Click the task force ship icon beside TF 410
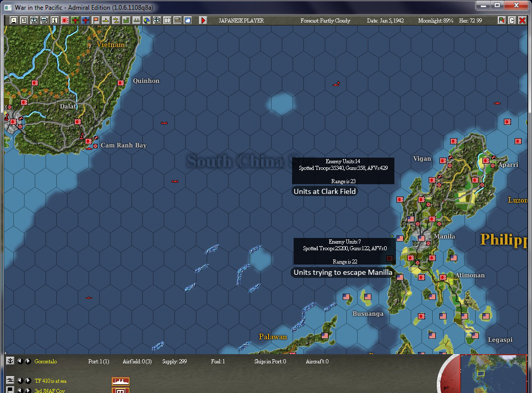The image size is (532, 393). [10, 380]
